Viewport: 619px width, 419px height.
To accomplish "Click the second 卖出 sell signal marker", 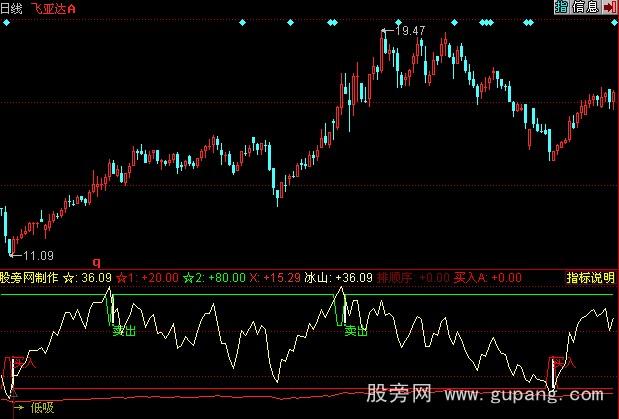I will coord(356,328).
